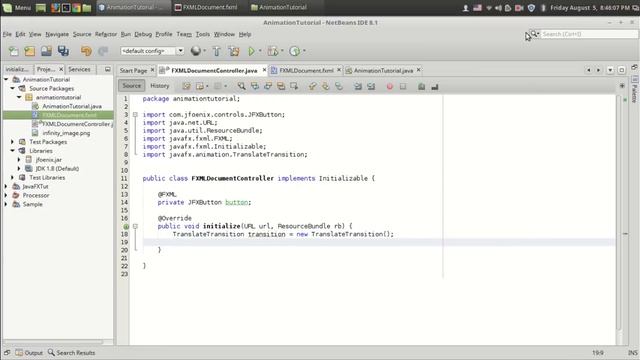Click the Next Bookmark editor icon
This screenshot has height=360, width=640.
click(x=326, y=86)
